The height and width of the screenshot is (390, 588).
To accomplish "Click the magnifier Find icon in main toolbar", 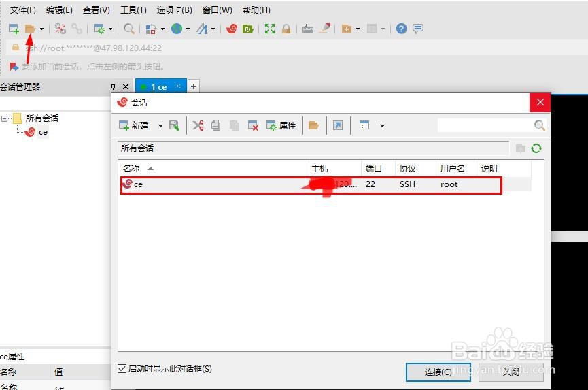I will [129, 29].
